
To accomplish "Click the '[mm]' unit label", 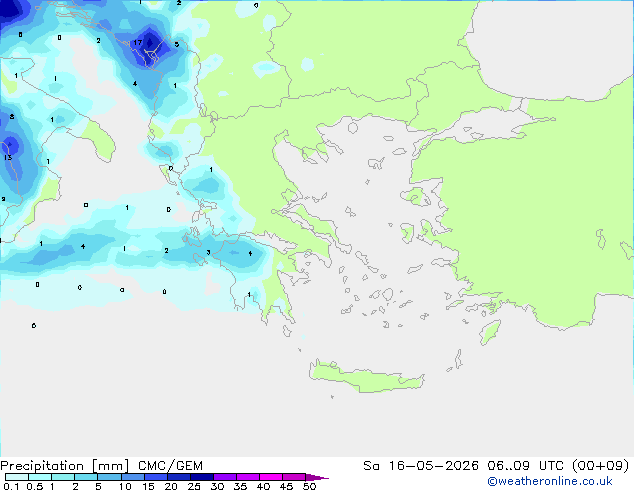I will coord(110,466).
